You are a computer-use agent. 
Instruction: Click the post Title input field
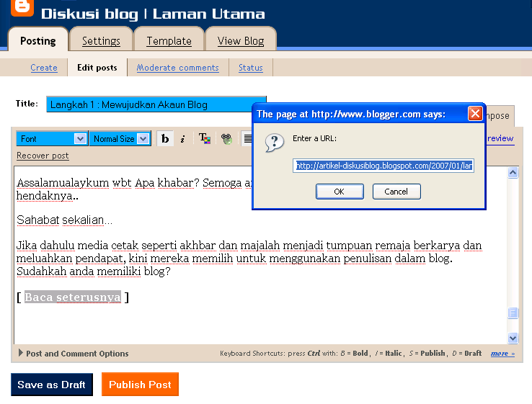pos(156,104)
